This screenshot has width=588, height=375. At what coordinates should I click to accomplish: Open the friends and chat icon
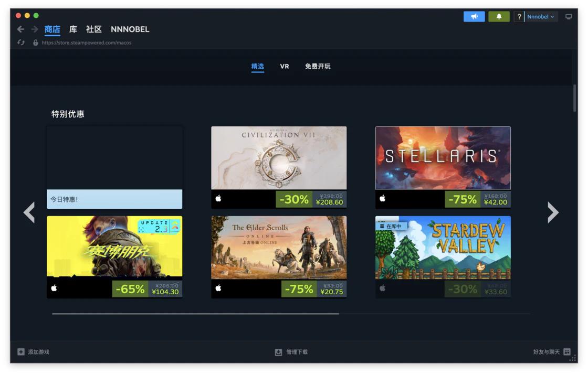click(567, 352)
